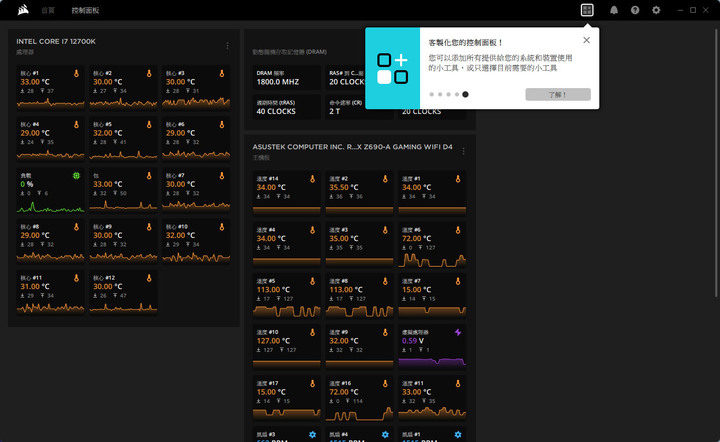Select the 溫度 #7 15.00 °C tile

coord(432,295)
